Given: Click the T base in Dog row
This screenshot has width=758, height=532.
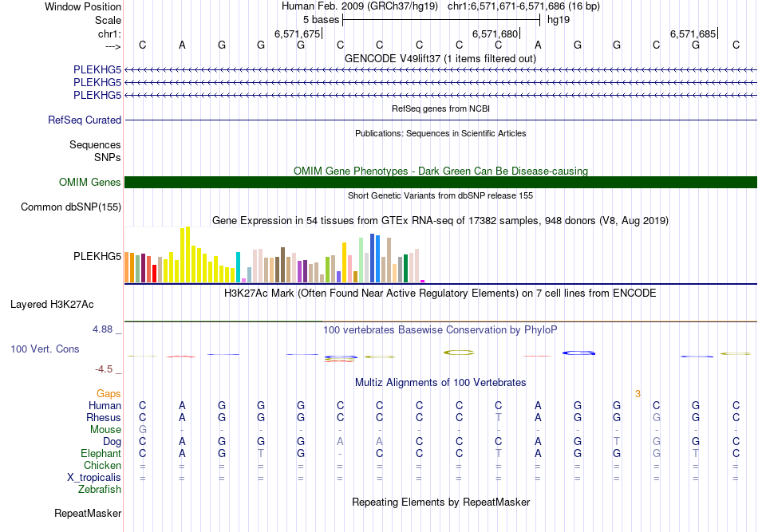Looking at the screenshot, I should [617, 441].
